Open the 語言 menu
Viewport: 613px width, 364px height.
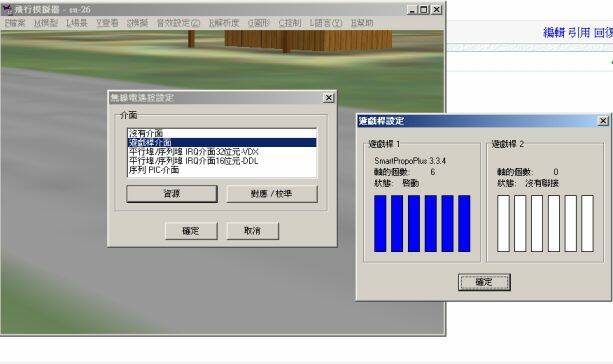click(326, 23)
